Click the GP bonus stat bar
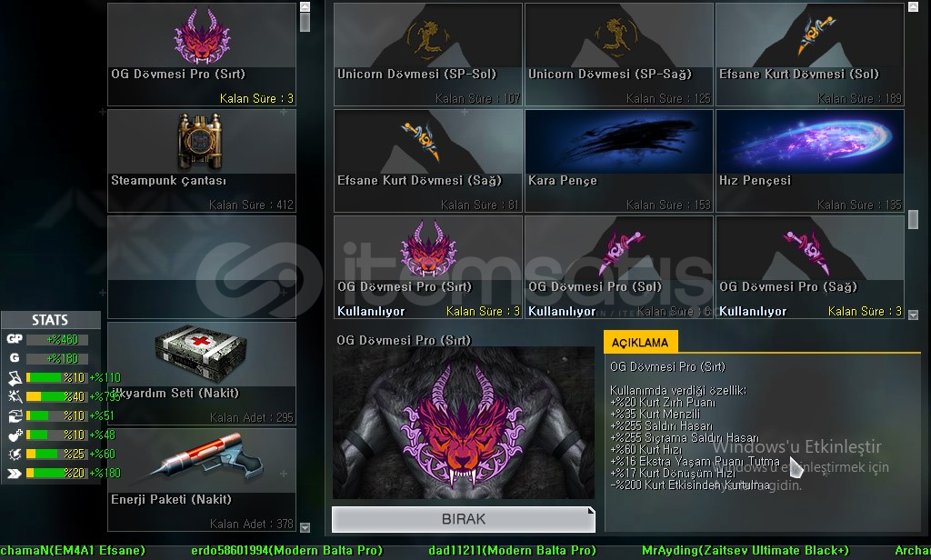This screenshot has width=931, height=560. (x=57, y=340)
